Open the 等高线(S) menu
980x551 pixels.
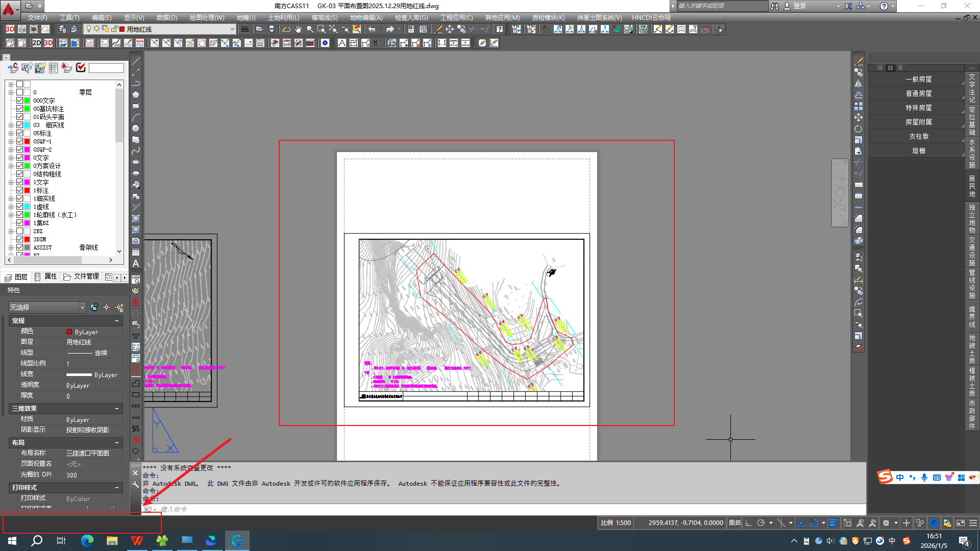[x=324, y=17]
